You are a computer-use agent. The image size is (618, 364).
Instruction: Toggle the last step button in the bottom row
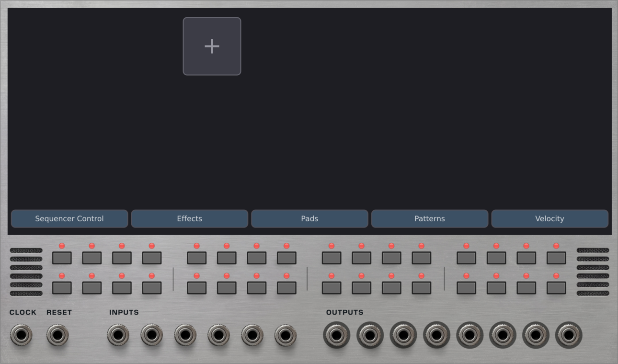tap(556, 288)
